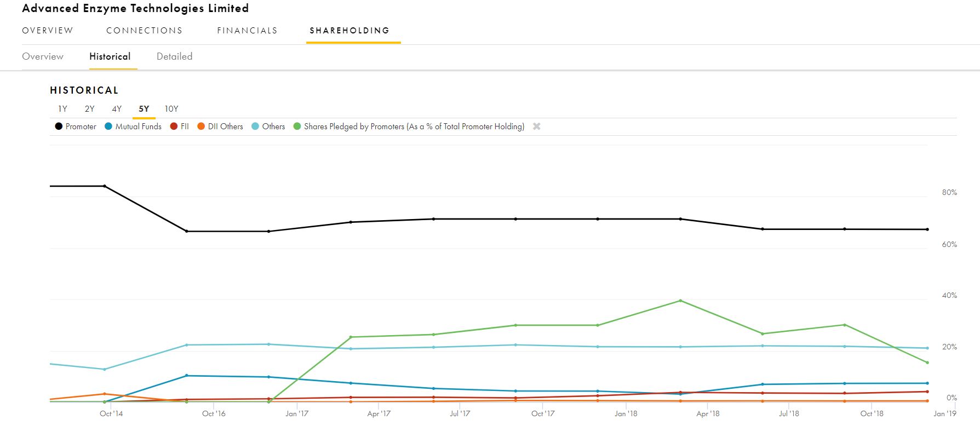Toggle Mutual Funds series visibility
Viewport: 980px width, 437px height.
tap(133, 127)
